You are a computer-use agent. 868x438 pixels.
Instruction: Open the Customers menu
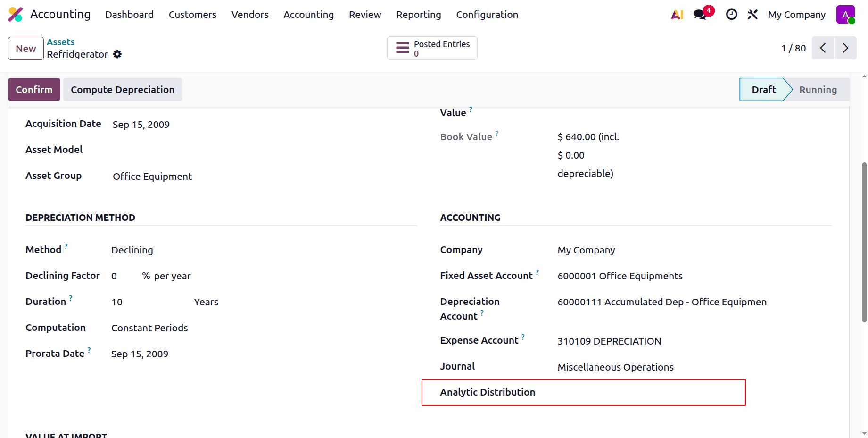click(x=192, y=15)
